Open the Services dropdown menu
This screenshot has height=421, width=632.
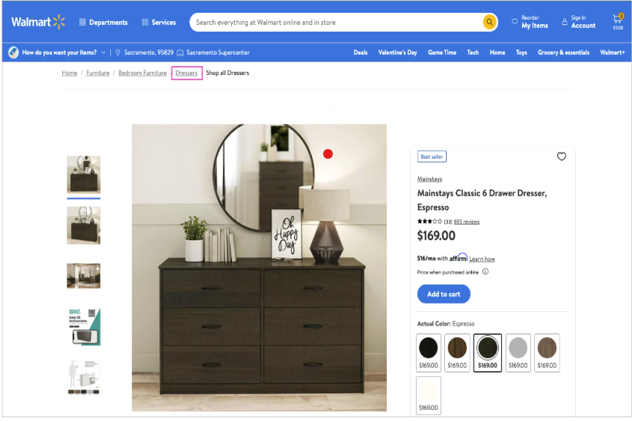point(159,22)
